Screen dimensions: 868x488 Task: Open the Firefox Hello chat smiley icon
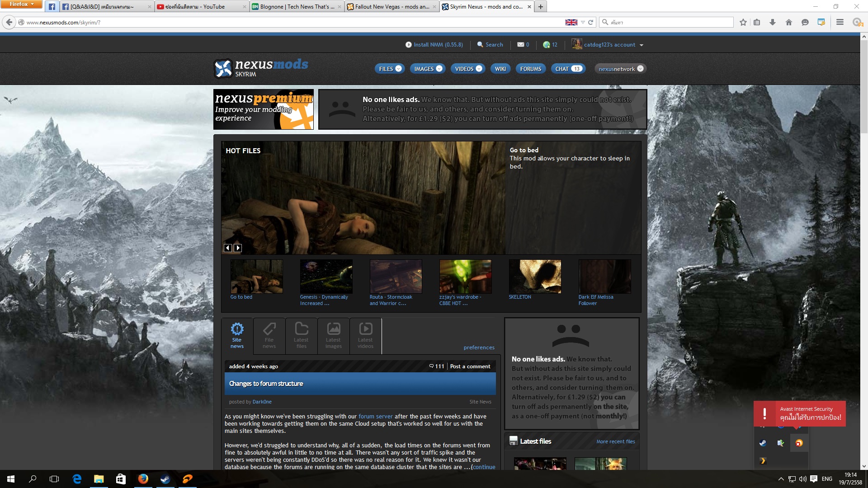(x=805, y=22)
